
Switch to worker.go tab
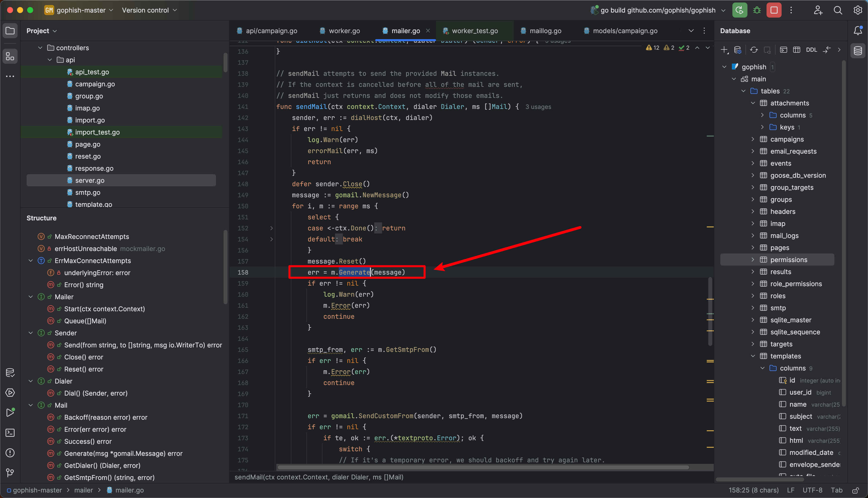[x=340, y=31]
